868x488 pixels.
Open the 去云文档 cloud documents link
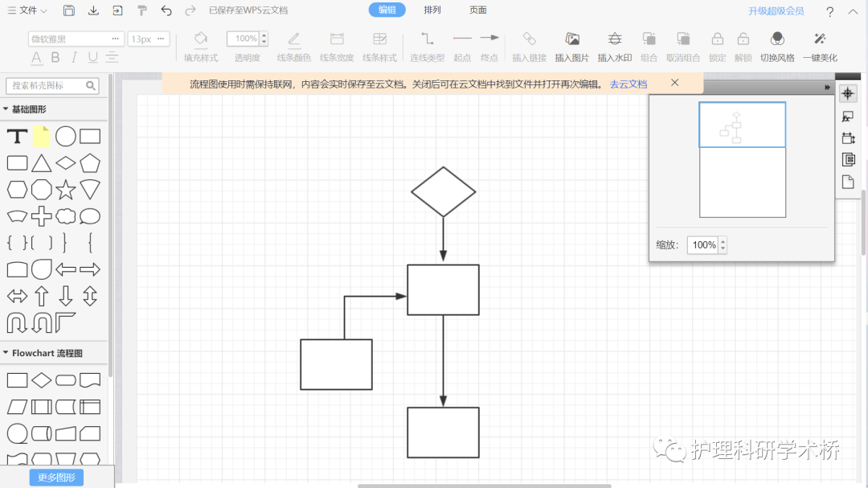628,83
